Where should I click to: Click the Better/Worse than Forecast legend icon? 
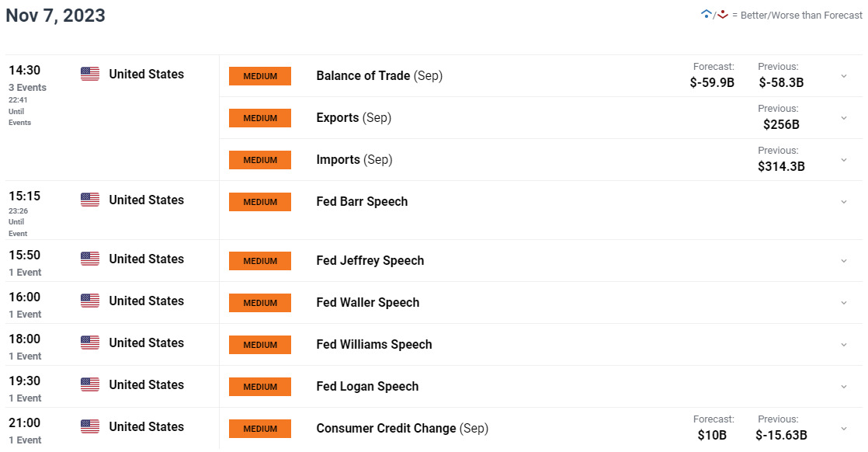pyautogui.click(x=714, y=15)
